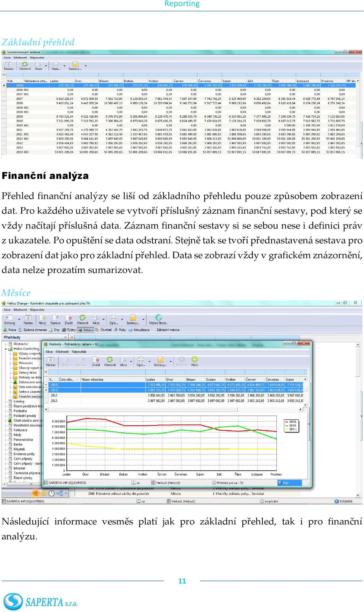
Task: Open Akce dropdown arrow in Vyhodnocovací sestava window
Action: click(46, 66)
